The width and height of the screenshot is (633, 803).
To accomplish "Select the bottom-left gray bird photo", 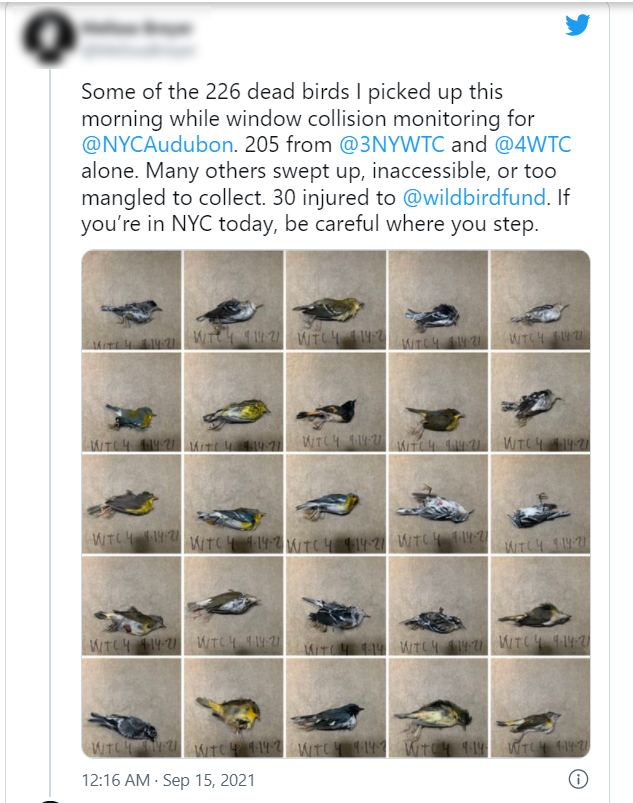I will (132, 708).
